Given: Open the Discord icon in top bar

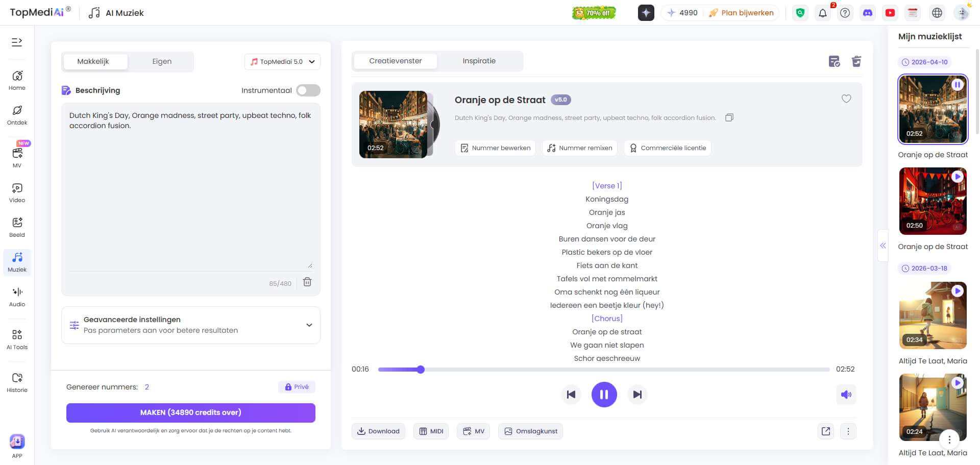Looking at the screenshot, I should pyautogui.click(x=868, y=13).
